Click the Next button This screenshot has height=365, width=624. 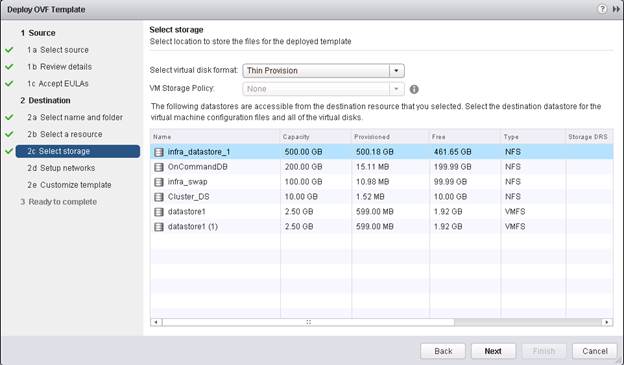click(x=493, y=351)
